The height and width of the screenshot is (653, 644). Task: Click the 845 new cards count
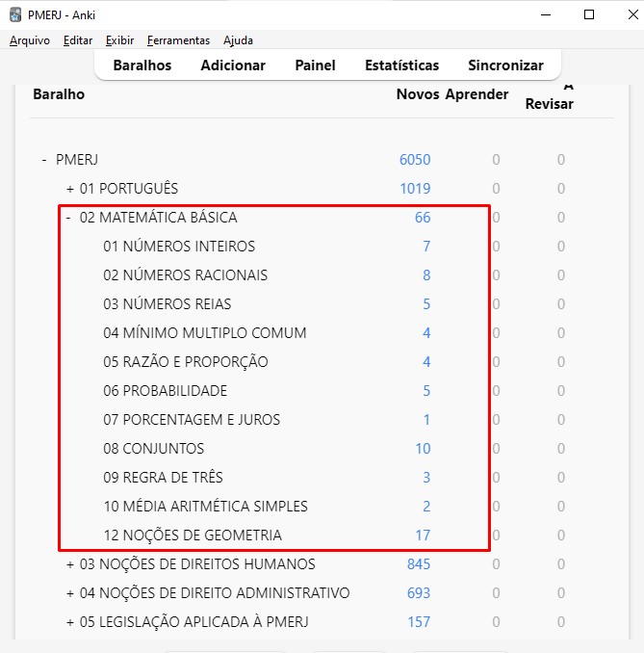419,564
